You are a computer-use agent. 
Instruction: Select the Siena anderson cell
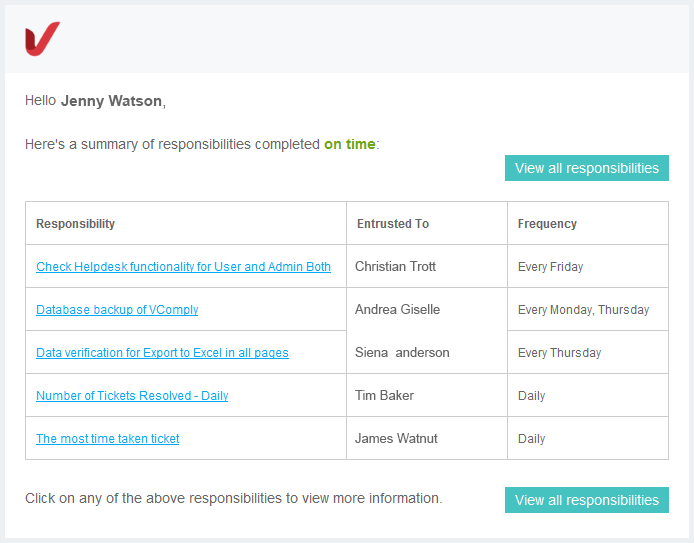pos(427,352)
